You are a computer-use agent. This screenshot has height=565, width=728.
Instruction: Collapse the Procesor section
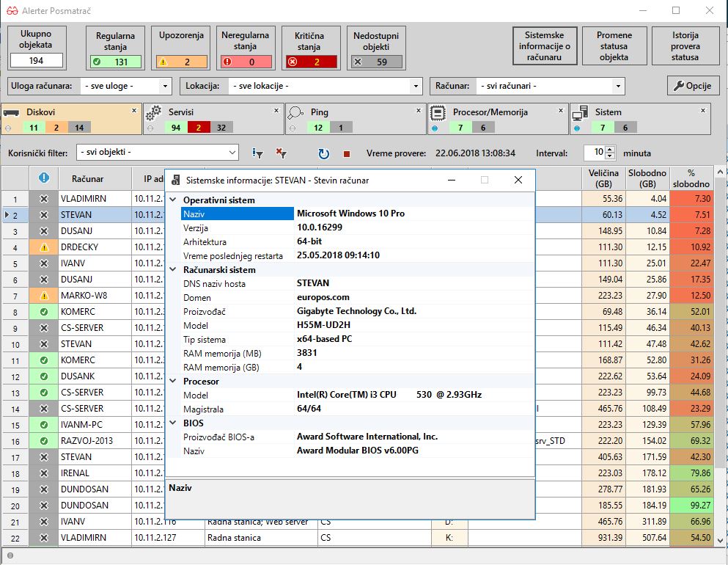click(x=173, y=381)
